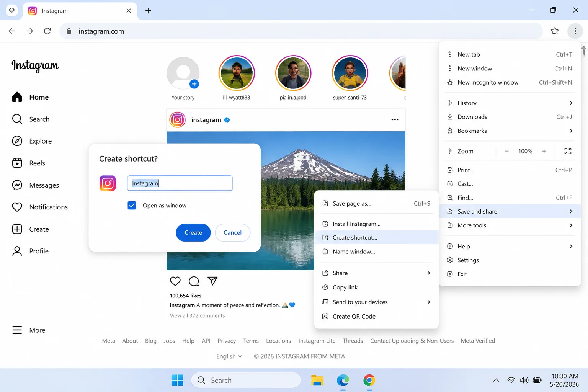Select New Incognito window

tap(510, 82)
